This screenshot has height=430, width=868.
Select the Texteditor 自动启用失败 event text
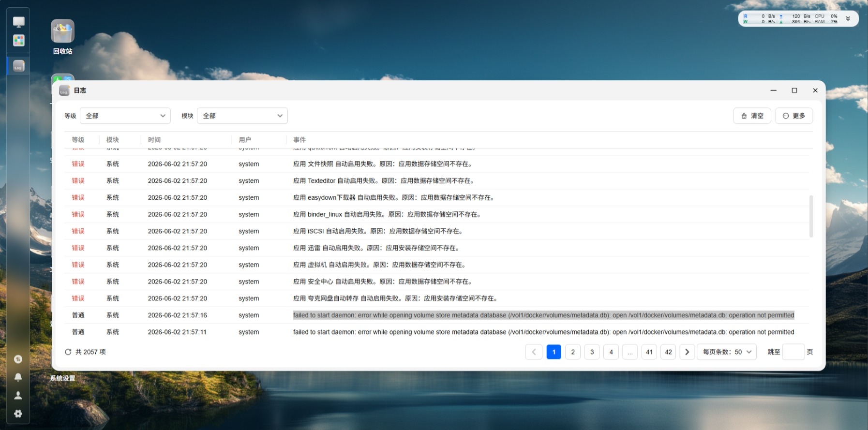384,181
